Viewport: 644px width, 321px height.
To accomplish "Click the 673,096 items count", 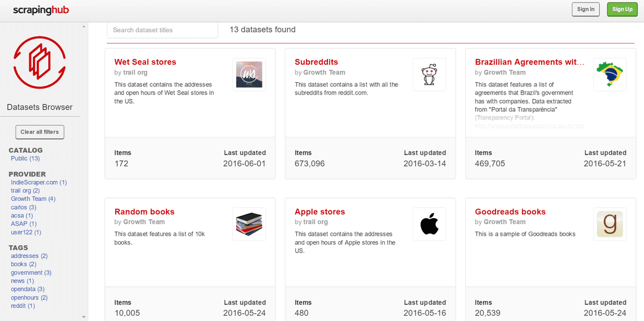I will pos(309,164).
